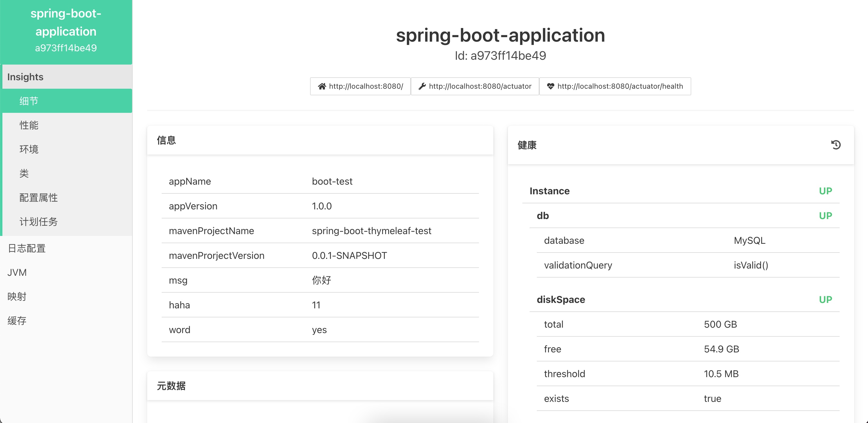The width and height of the screenshot is (868, 423).
Task: Open http://localhost:8080/actuator/health link
Action: click(620, 86)
